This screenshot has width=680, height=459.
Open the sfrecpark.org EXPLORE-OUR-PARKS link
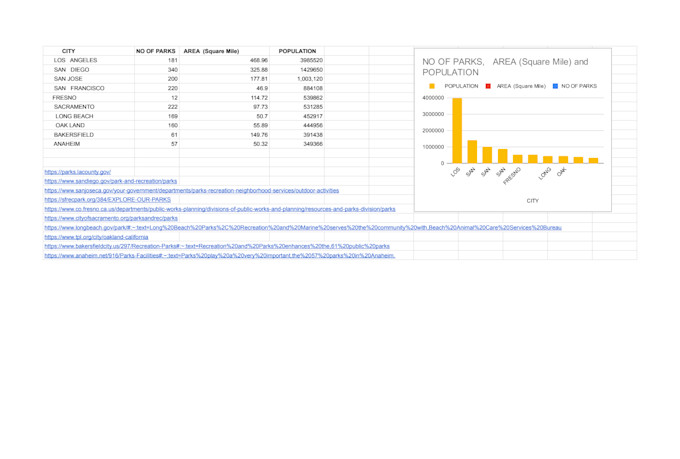coord(108,200)
